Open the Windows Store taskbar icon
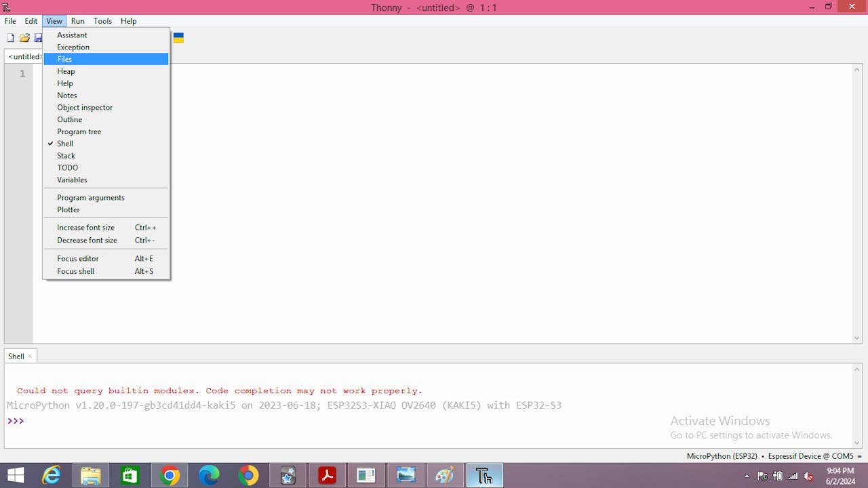Viewport: 868px width, 488px height. pyautogui.click(x=130, y=476)
